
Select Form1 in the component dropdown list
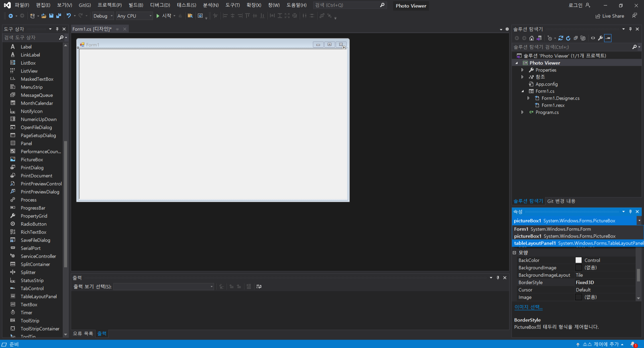578,229
